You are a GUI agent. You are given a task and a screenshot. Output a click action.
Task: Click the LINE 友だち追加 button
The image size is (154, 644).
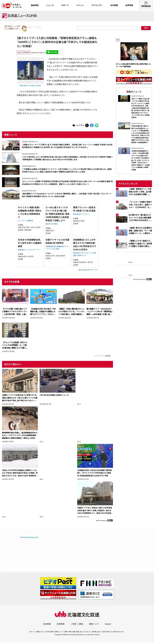tap(52, 52)
